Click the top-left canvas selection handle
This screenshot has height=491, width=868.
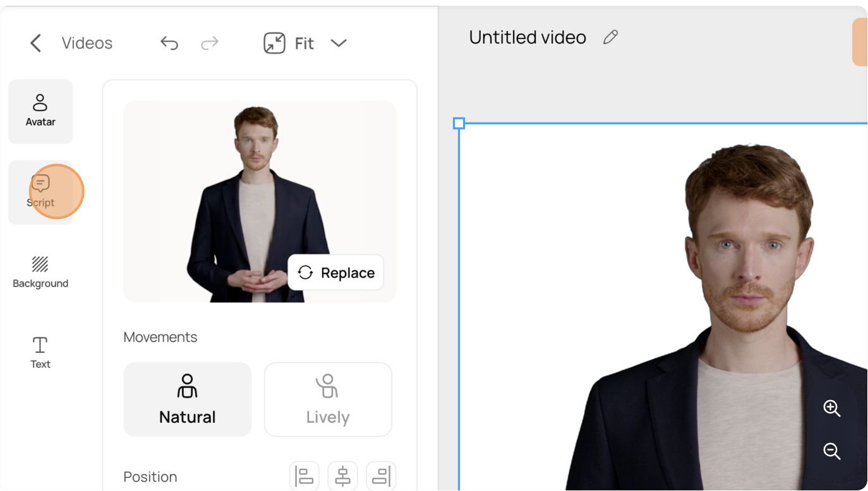(459, 124)
